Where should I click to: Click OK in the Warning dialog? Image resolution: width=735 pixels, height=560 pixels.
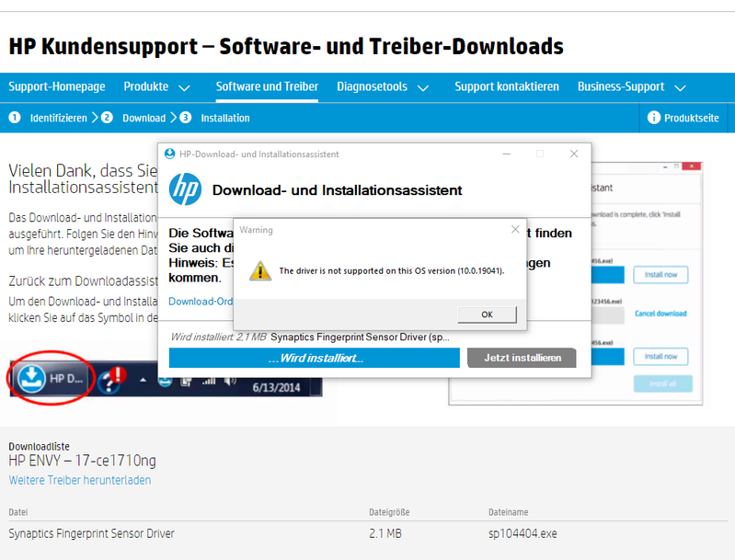487,314
